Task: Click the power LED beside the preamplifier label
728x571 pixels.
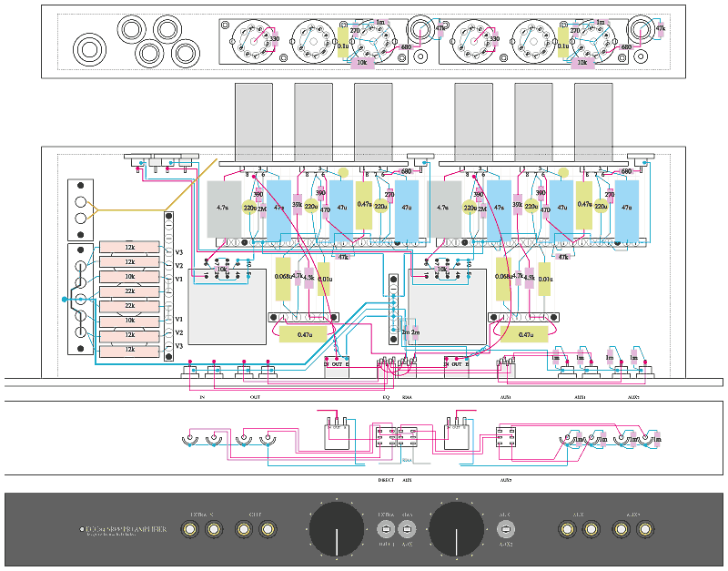Action: click(79, 528)
